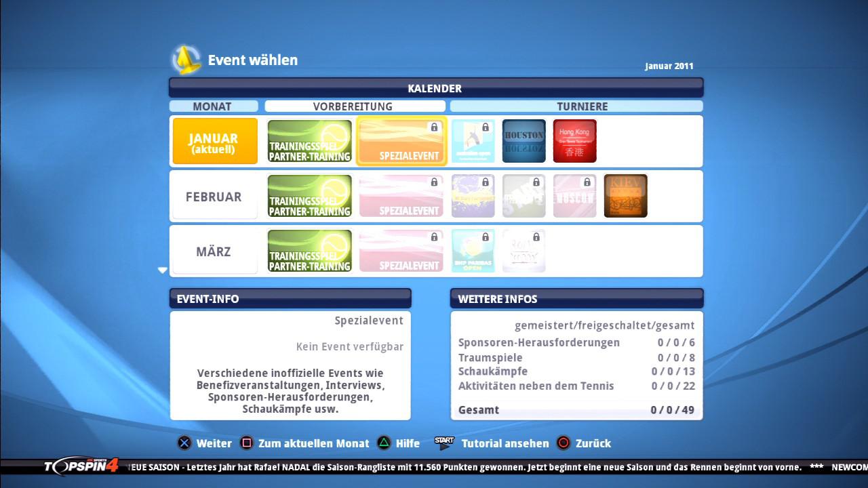Click the START button icon

pyautogui.click(x=444, y=443)
